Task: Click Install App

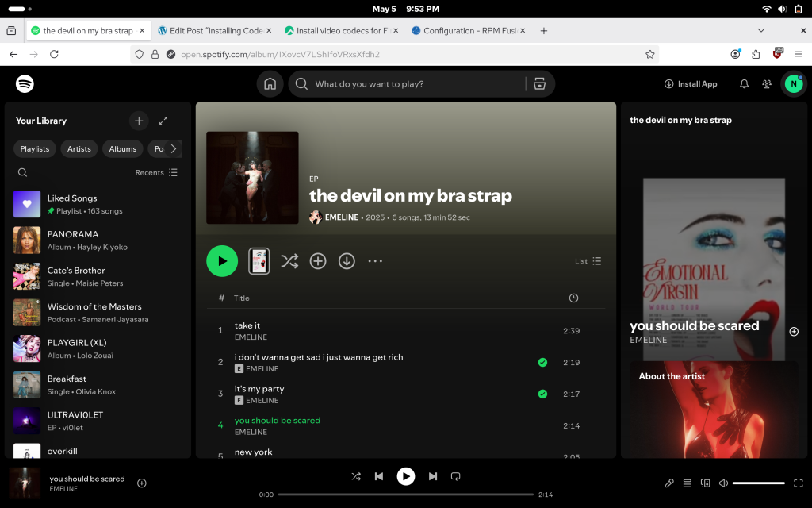Action: [x=691, y=84]
